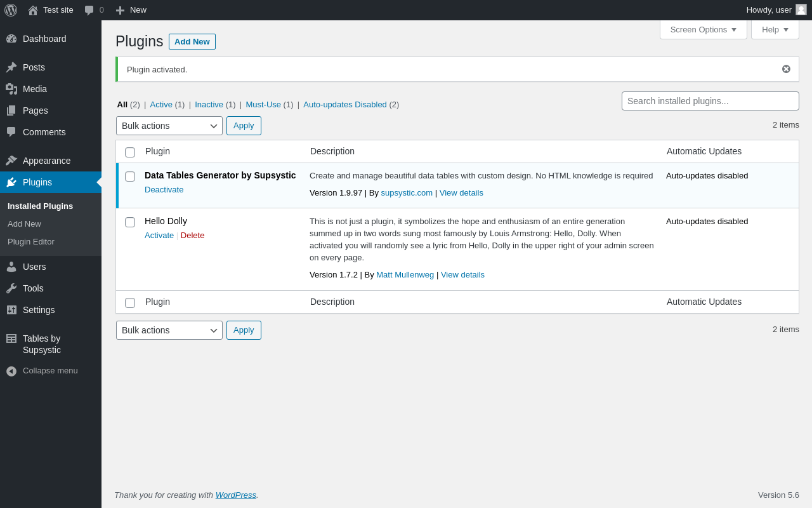Click the Add New button beside Plugins
This screenshot has height=508, width=812.
[192, 41]
